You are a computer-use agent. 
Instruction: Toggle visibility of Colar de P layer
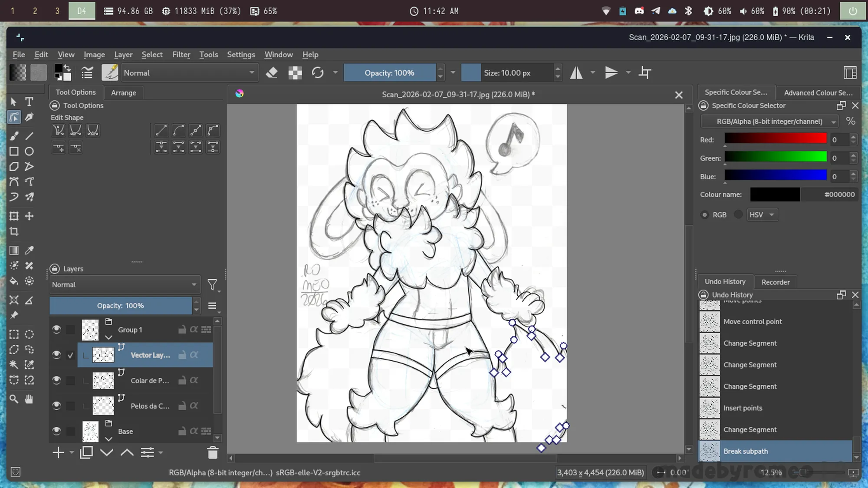point(56,380)
